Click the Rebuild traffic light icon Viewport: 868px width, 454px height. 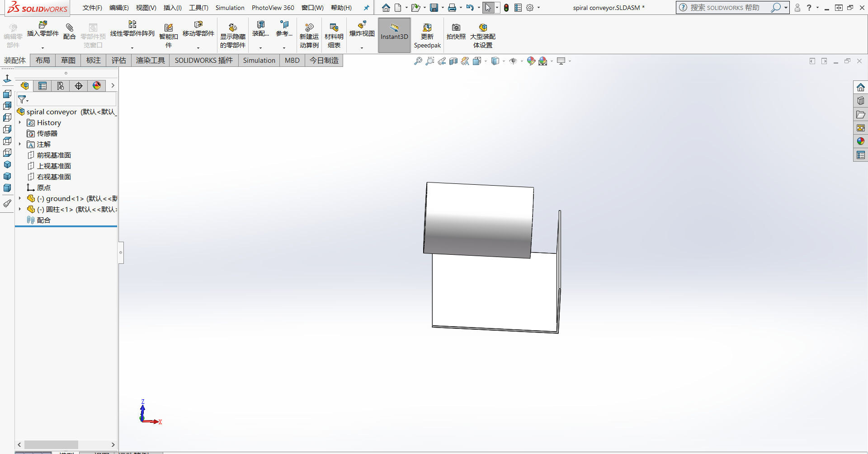(x=506, y=8)
